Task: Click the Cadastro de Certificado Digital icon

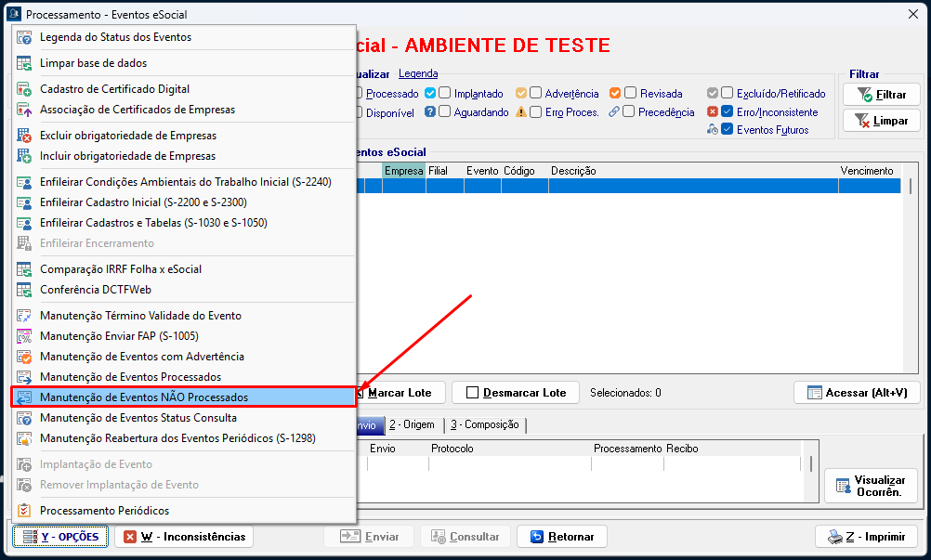Action: (24, 89)
